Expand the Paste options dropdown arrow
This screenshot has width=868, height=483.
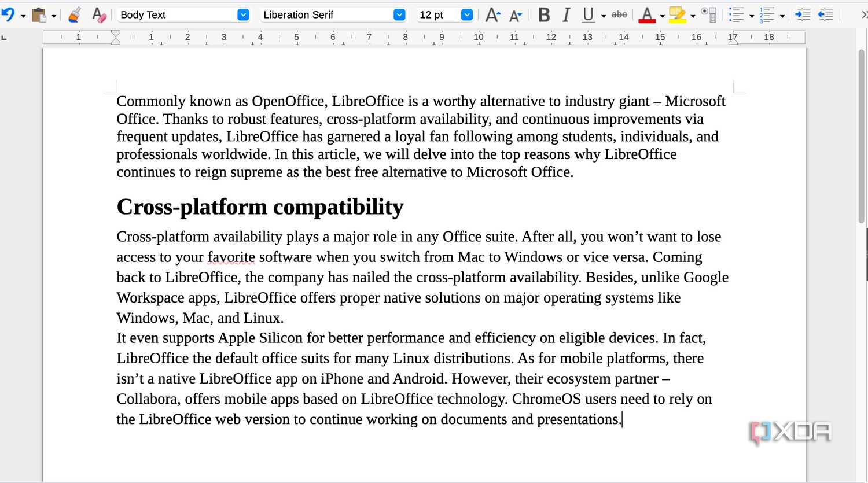(54, 16)
